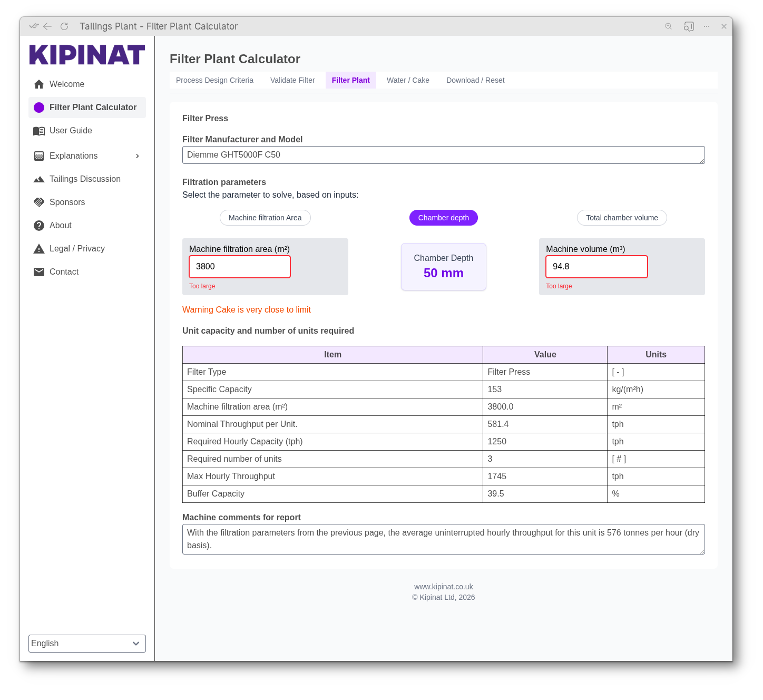Click the Required Hourly Capacity value 1250
This screenshot has height=700, width=763.
(497, 442)
